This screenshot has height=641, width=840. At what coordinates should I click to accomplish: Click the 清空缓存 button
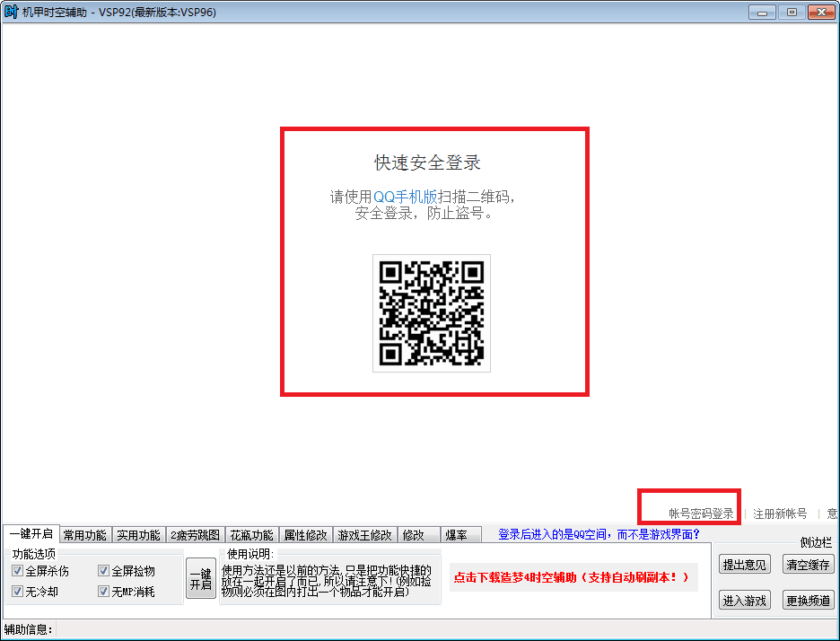click(x=809, y=564)
